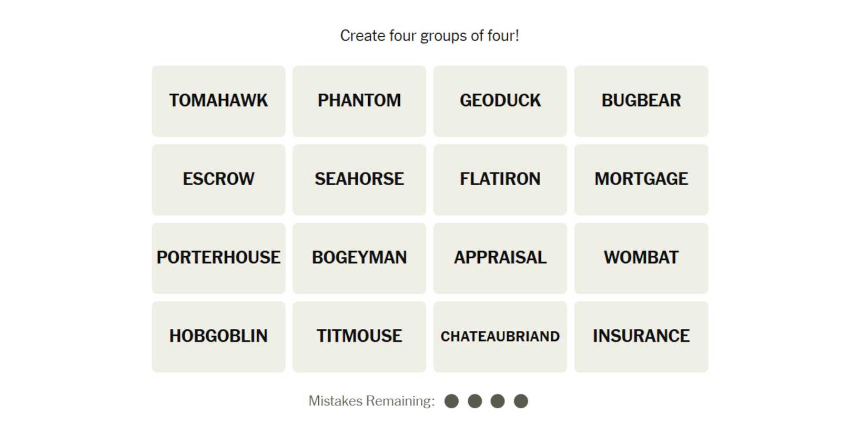
Task: Toggle the TITMOUSE word tile
Action: click(x=359, y=337)
